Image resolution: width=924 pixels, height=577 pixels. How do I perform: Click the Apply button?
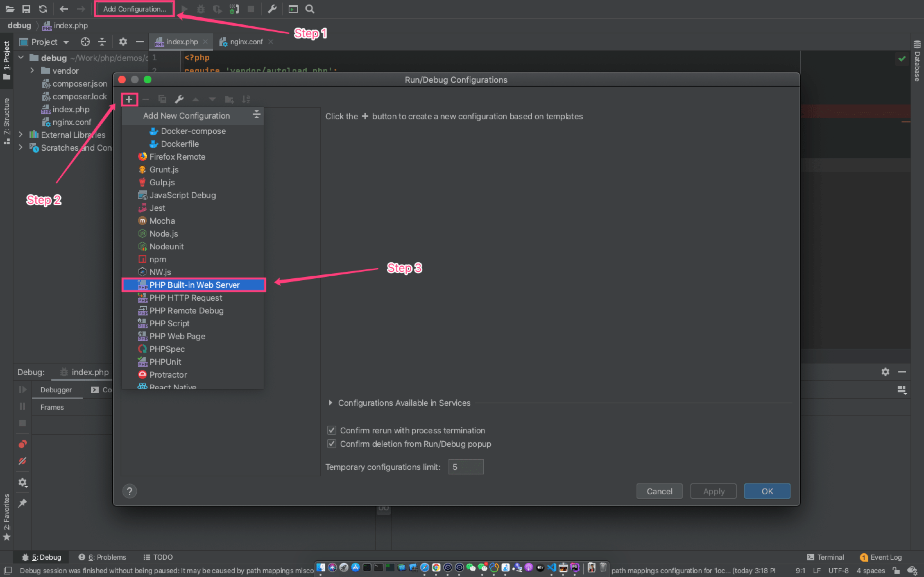[713, 490]
